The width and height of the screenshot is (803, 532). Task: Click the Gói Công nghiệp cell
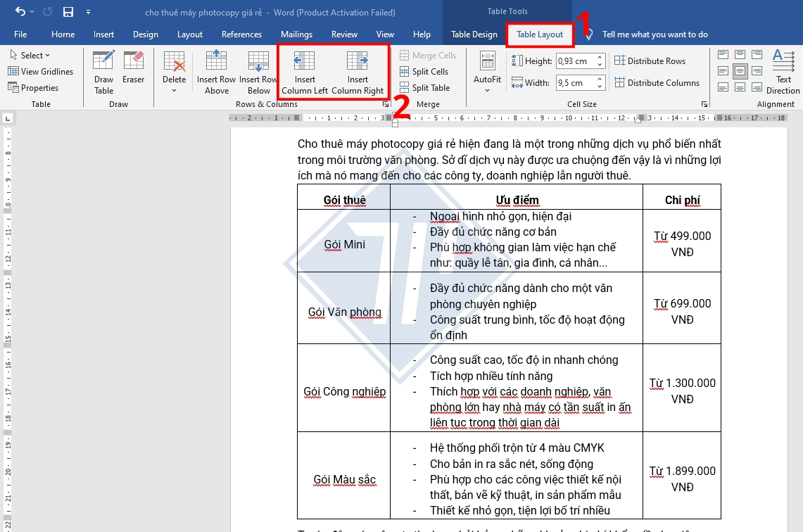[344, 388]
